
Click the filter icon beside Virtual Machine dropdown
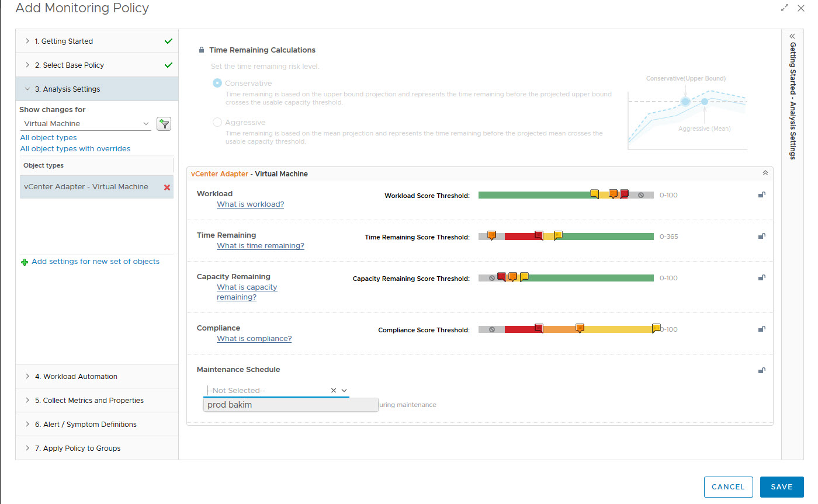pyautogui.click(x=164, y=124)
